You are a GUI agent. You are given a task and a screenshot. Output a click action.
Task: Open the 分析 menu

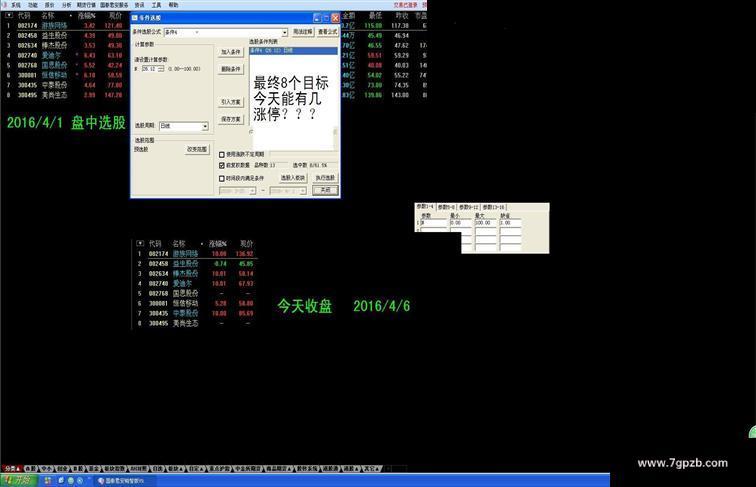[x=66, y=5]
